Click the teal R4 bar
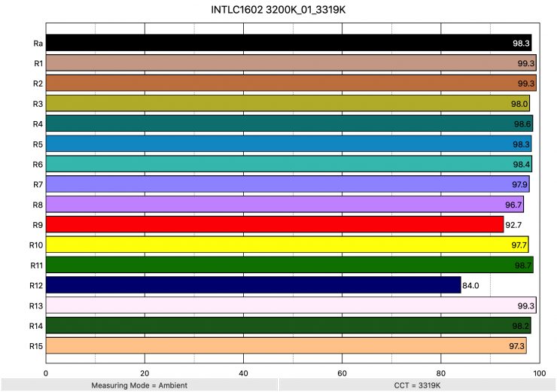This screenshot has width=557, height=392. (289, 123)
